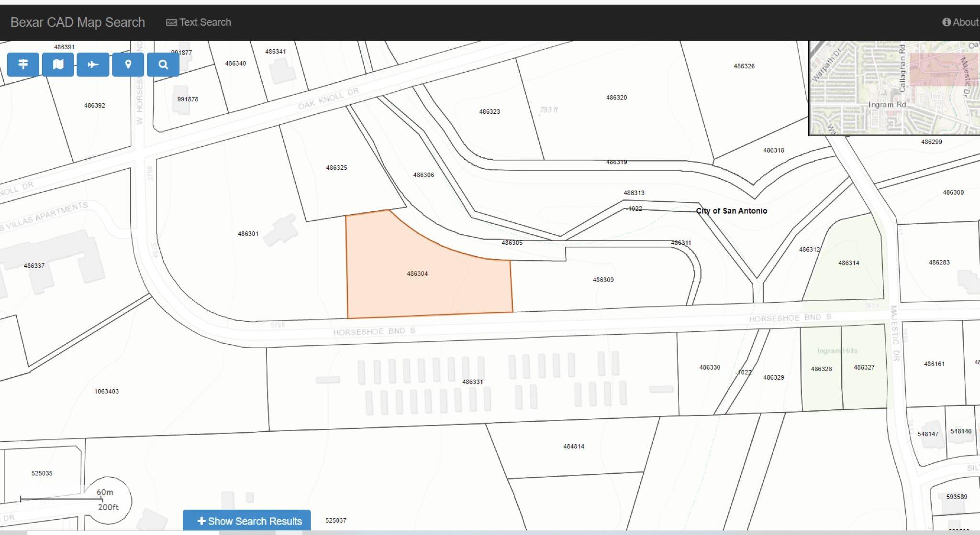
Task: Click the magnifying glass search button
Action: 163,65
